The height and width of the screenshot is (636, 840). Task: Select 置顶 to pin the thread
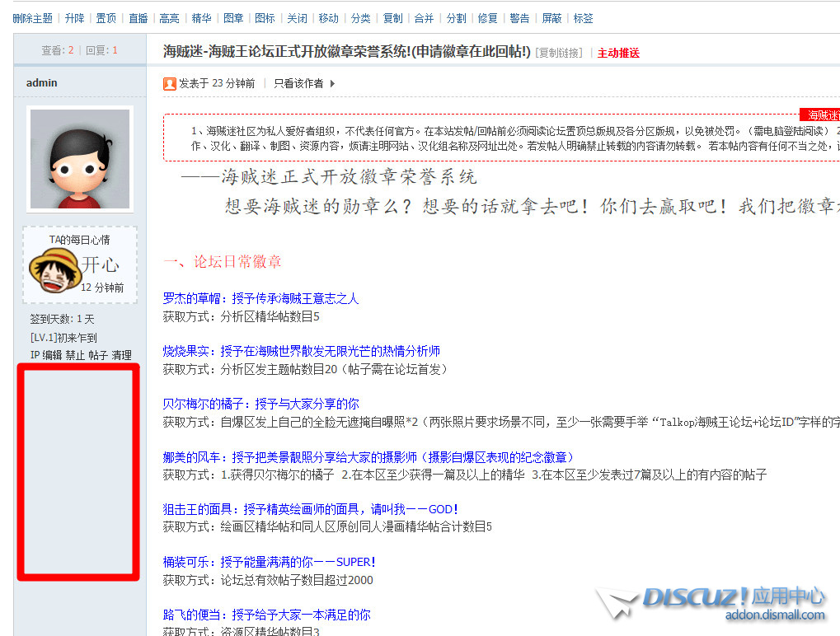106,18
